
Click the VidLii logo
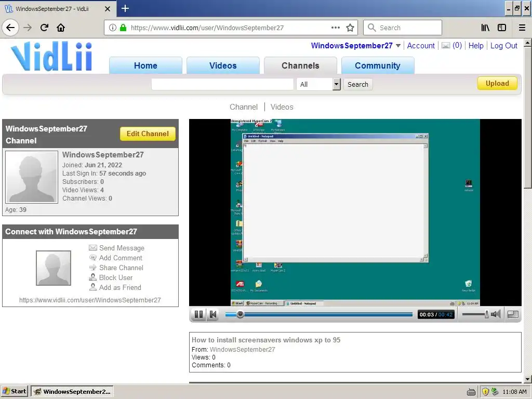(51, 56)
